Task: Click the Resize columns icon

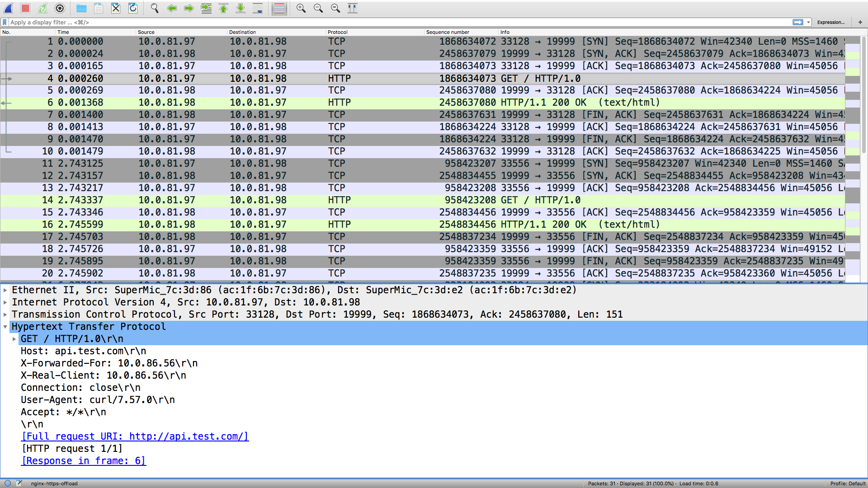Action: pyautogui.click(x=353, y=8)
